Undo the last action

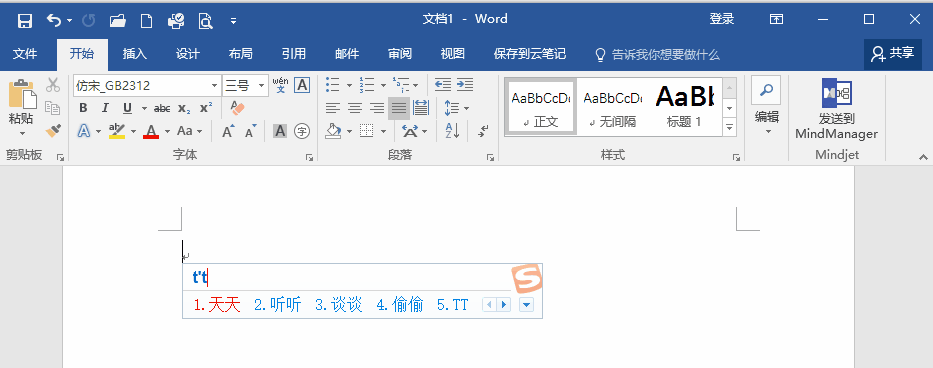54,21
